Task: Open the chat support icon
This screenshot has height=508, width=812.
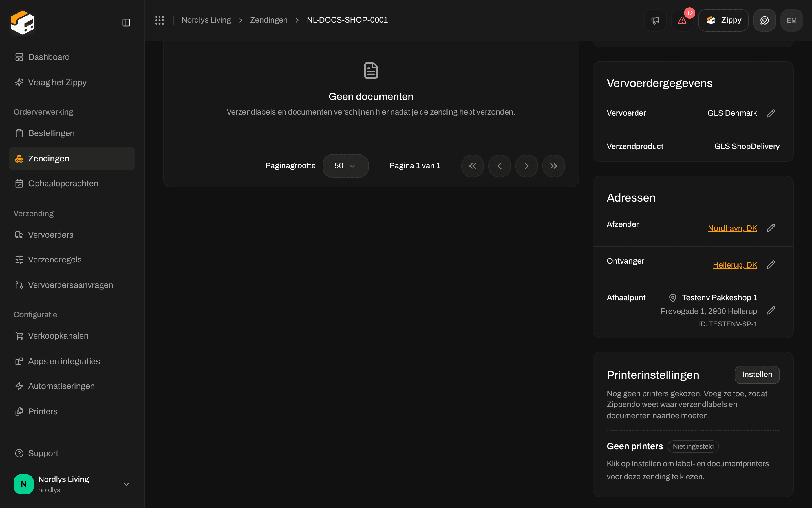Action: [764, 20]
